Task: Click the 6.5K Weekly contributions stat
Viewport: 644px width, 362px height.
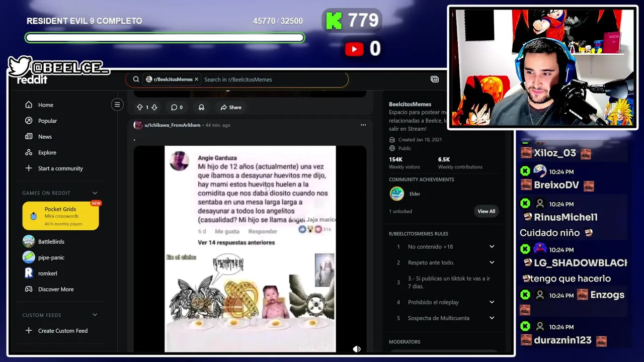Action: [x=460, y=163]
